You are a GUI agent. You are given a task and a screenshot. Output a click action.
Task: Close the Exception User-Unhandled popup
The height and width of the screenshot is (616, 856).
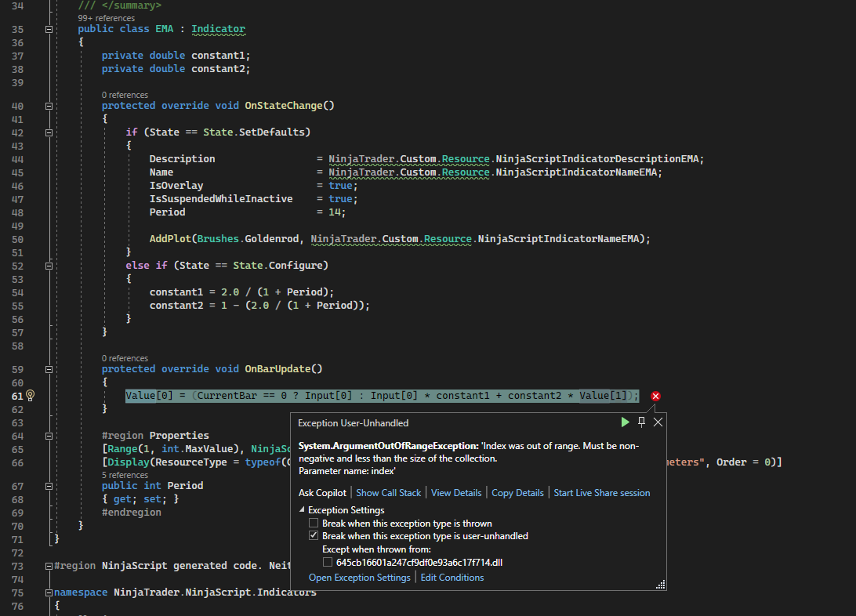pyautogui.click(x=658, y=422)
